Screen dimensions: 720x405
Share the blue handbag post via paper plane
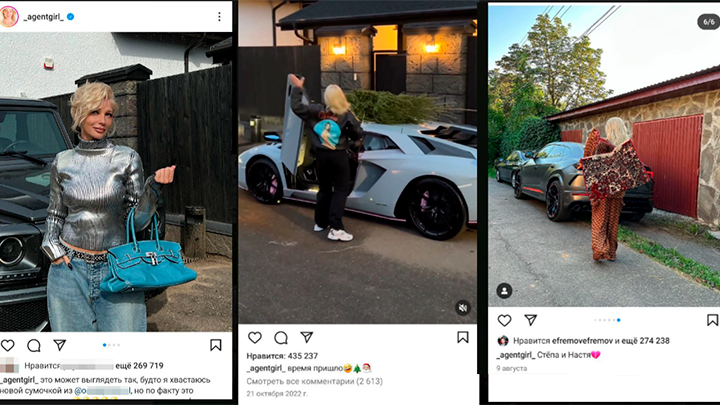(60, 345)
